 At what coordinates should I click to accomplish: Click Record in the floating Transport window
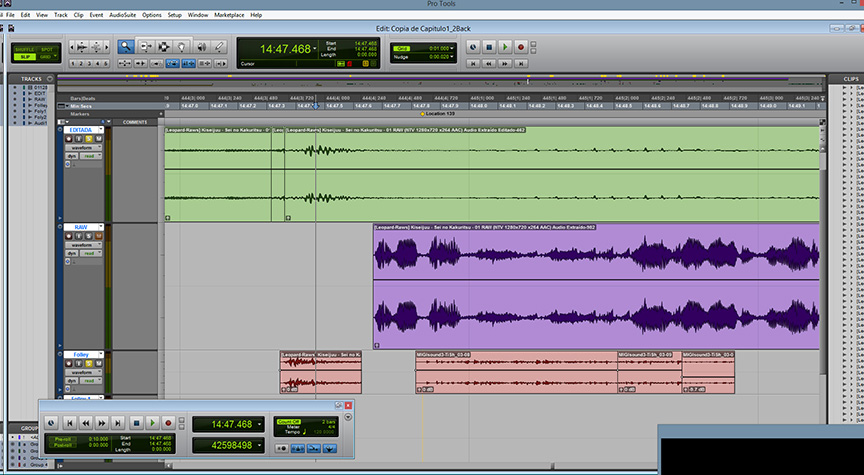(168, 423)
